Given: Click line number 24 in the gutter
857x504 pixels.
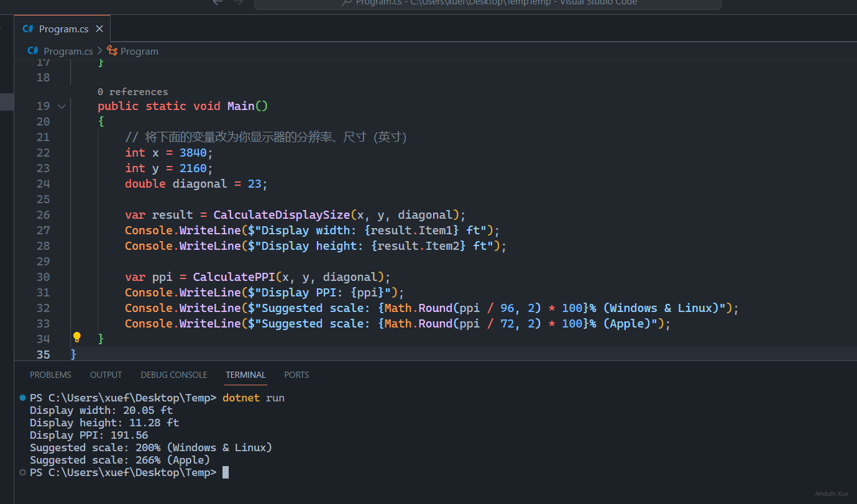Looking at the screenshot, I should click(43, 184).
